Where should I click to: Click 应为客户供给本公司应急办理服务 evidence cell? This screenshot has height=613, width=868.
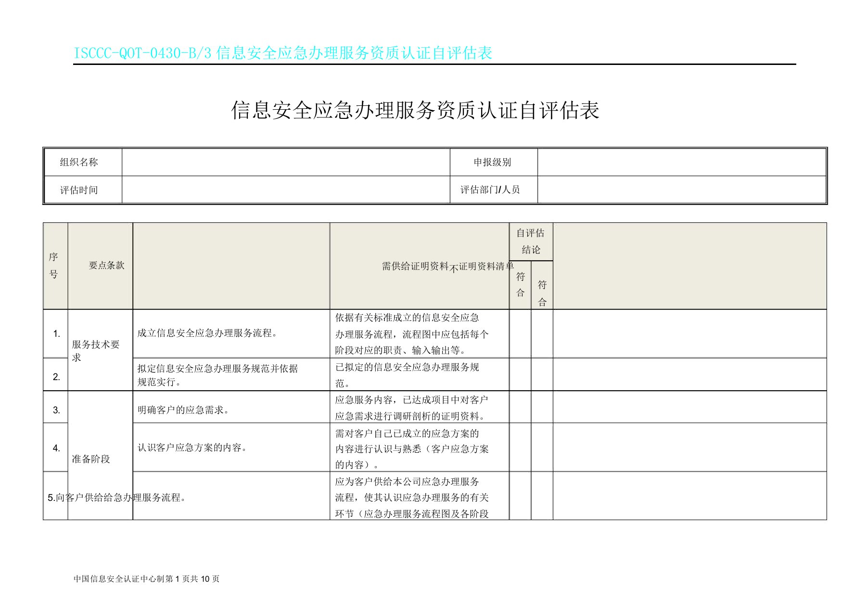coord(420,496)
